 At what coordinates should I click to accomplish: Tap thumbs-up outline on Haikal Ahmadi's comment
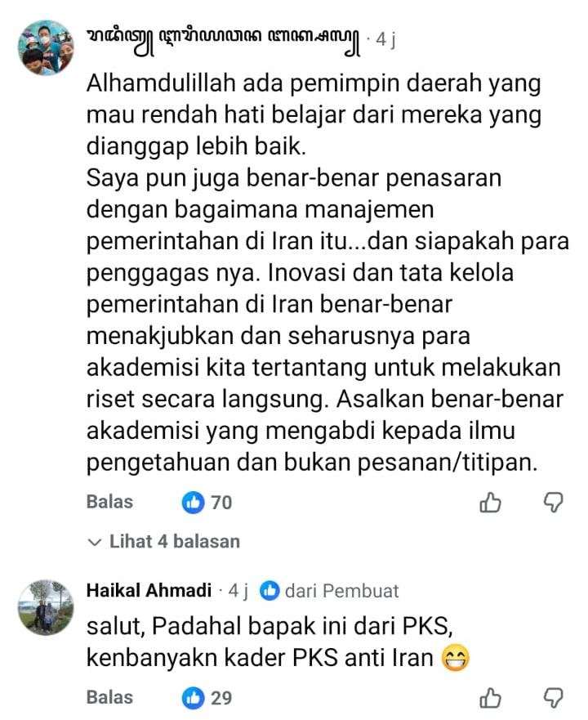pos(490,699)
